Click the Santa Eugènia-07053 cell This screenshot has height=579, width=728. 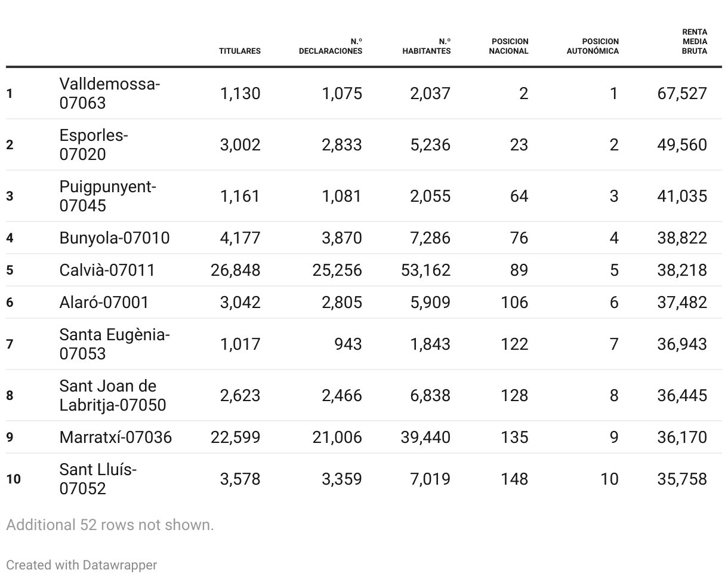115,344
